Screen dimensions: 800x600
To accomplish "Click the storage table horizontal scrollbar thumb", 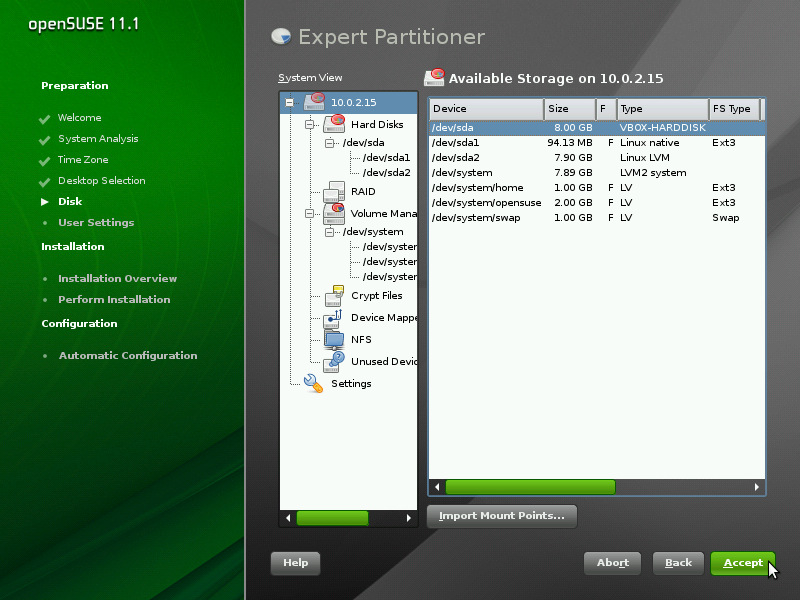I will tap(530, 487).
